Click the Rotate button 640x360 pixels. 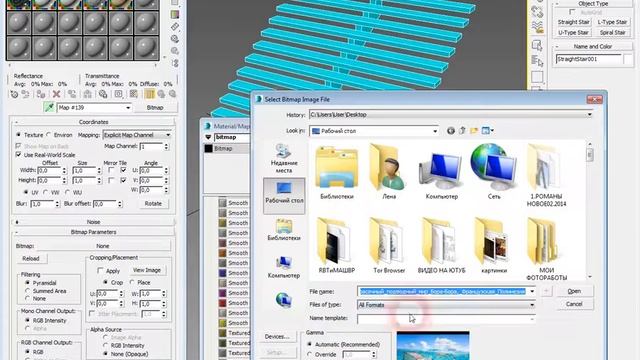click(153, 203)
